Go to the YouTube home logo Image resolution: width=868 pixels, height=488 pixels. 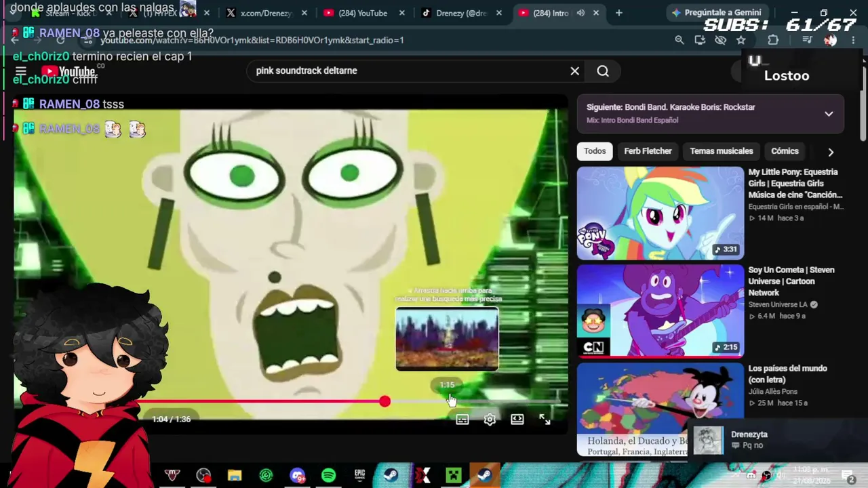68,72
